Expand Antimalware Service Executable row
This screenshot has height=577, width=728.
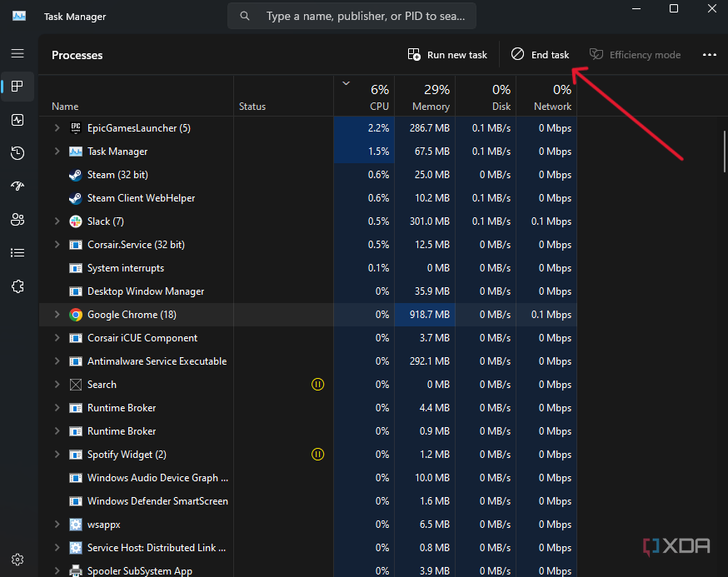(x=57, y=361)
